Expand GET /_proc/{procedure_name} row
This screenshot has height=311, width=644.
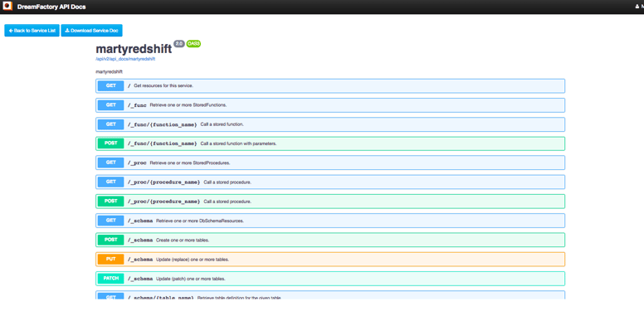(x=330, y=182)
